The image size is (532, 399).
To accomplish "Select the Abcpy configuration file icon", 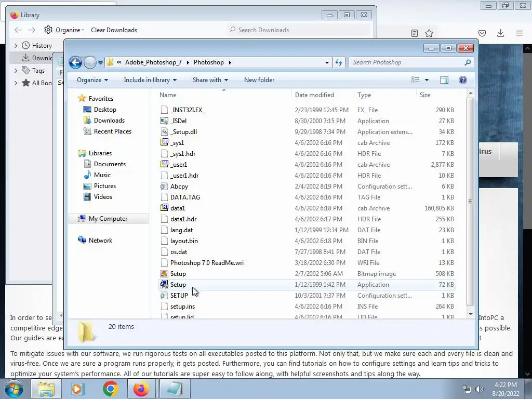I will coord(164,187).
